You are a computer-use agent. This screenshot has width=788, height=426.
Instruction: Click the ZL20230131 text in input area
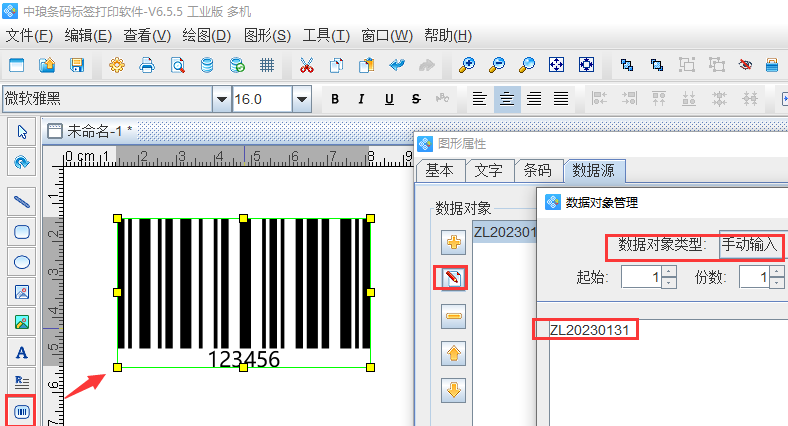point(589,330)
